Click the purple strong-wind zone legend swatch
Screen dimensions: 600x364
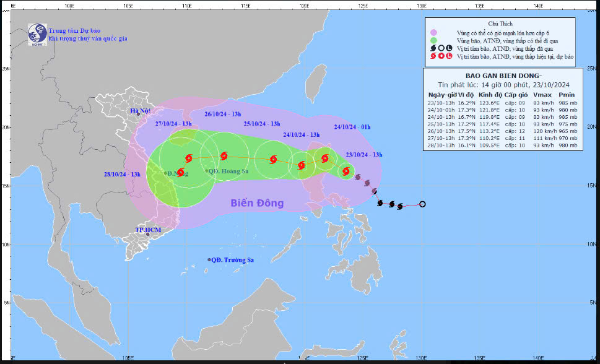point(433,32)
